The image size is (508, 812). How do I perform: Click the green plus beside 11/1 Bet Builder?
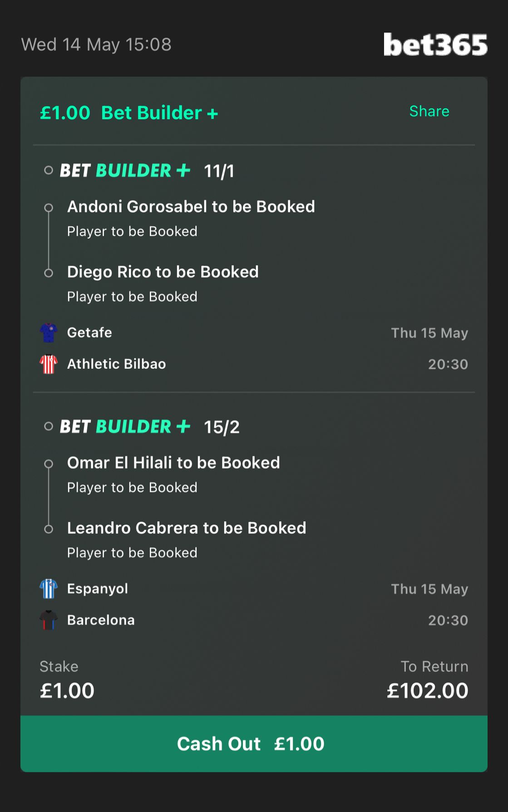[x=183, y=171]
